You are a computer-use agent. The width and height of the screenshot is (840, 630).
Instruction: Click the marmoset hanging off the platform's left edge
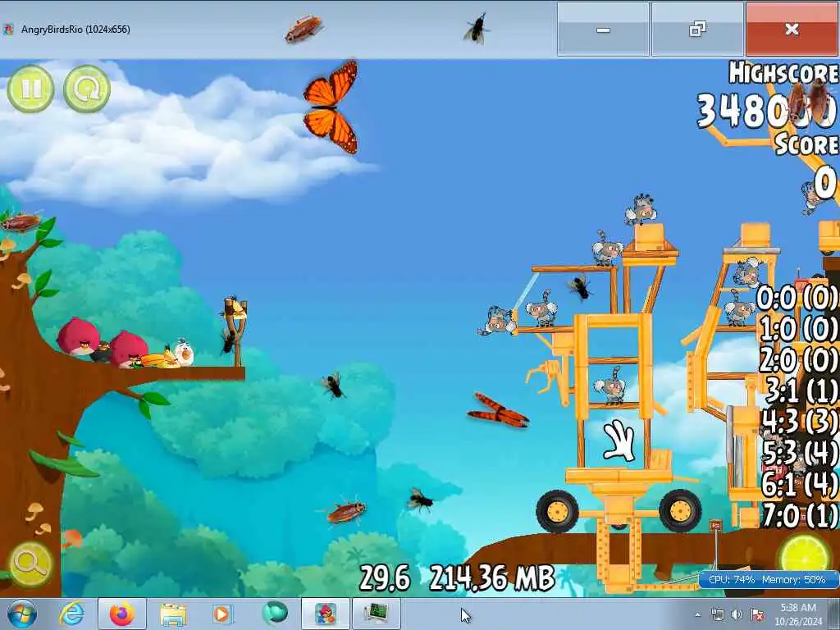pyautogui.click(x=495, y=321)
